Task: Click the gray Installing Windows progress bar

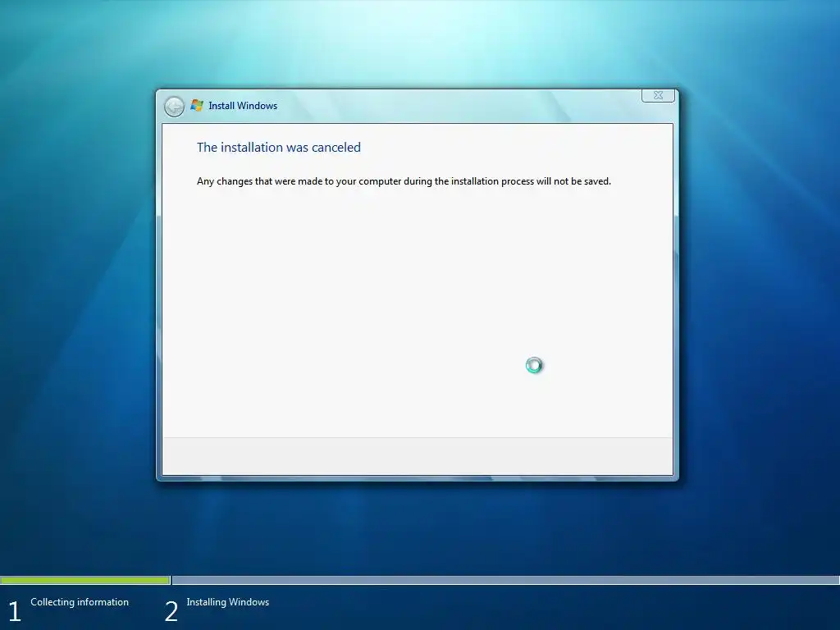Action: click(505, 580)
